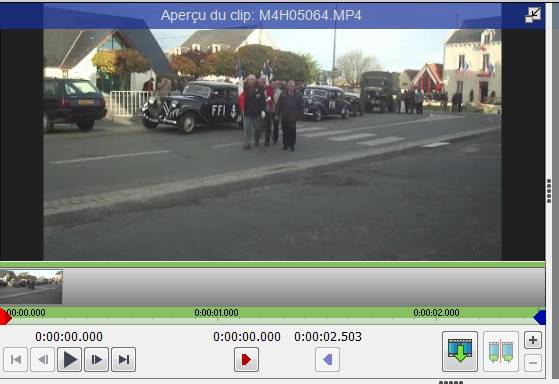Select the red in-point marker
559x384 pixels.
tap(5, 317)
